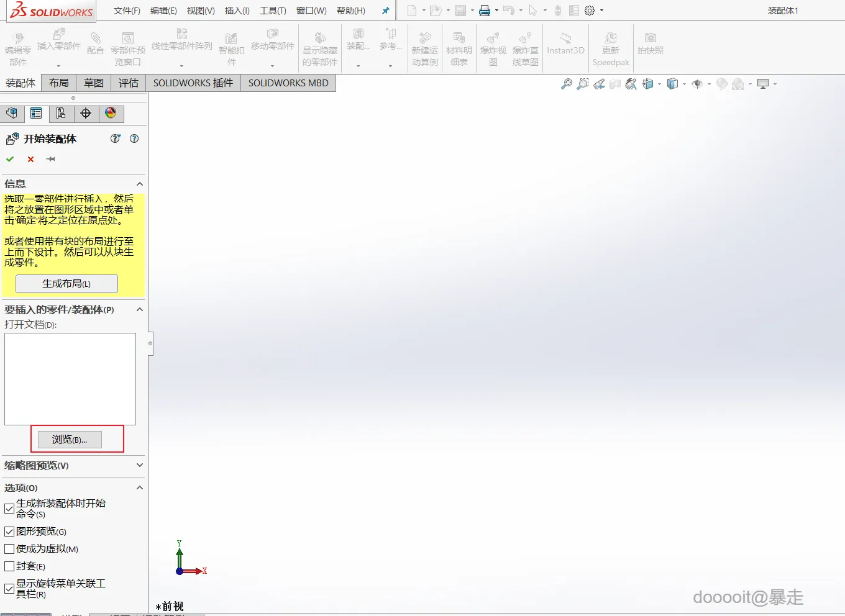Open the dropdown arrow next to Options gear
This screenshot has width=845, height=616.
[601, 11]
